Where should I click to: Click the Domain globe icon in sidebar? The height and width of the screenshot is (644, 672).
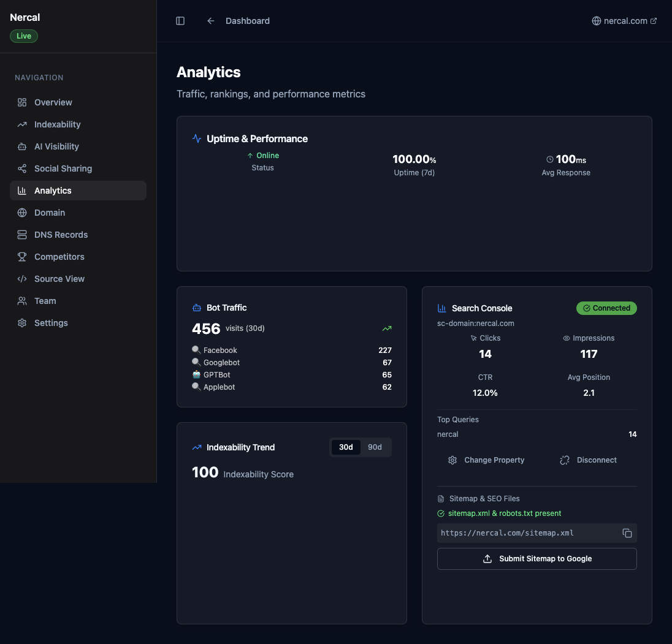click(22, 213)
